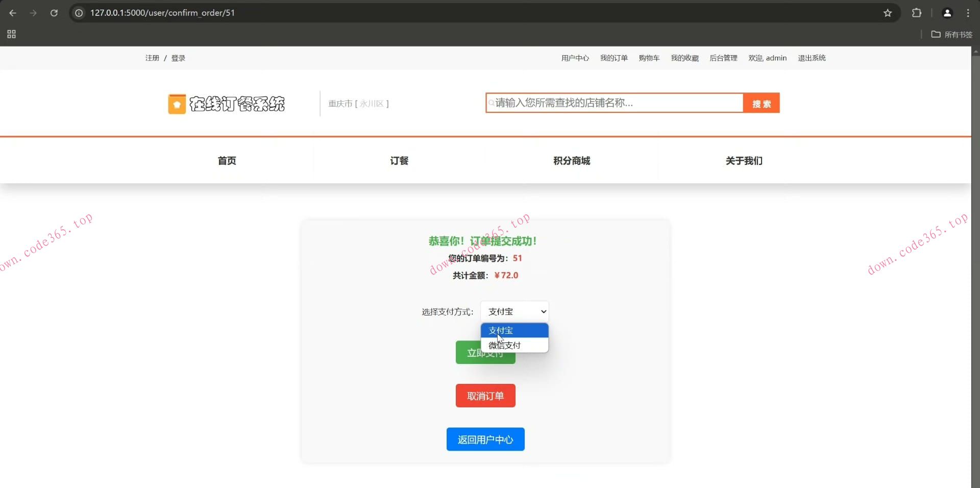Viewport: 980px width, 488px height.
Task: Click the 在线订餐系统 logo icon
Action: (x=177, y=104)
